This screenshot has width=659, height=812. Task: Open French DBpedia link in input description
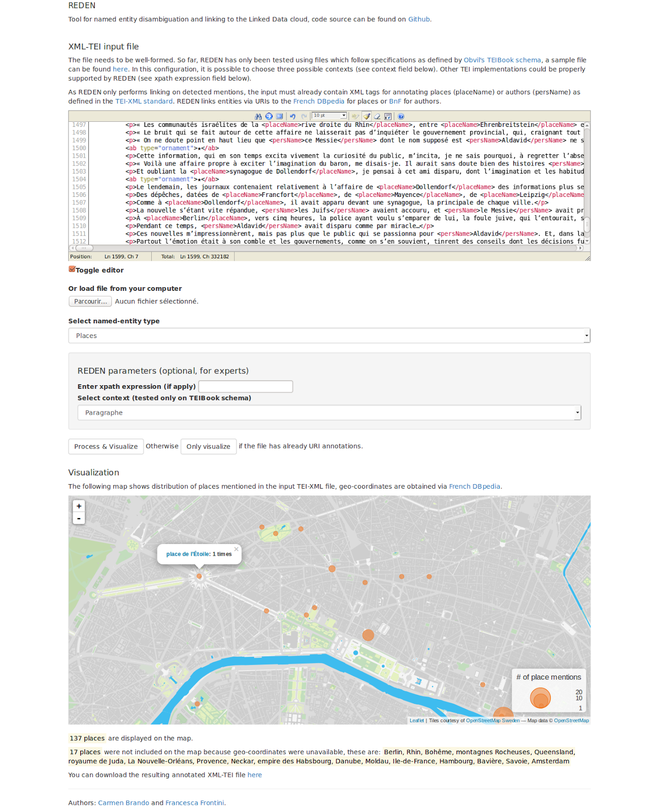tap(318, 101)
